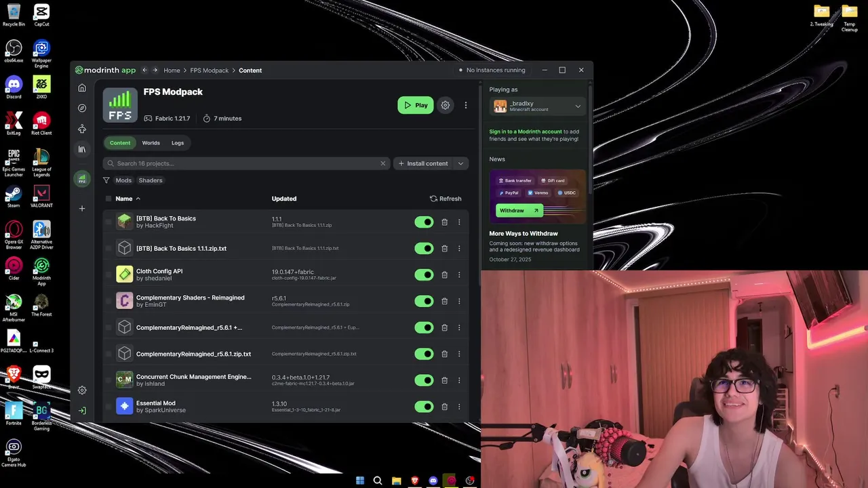This screenshot has width=868, height=488.
Task: Open taskbar Search magnifier icon
Action: coord(378,481)
